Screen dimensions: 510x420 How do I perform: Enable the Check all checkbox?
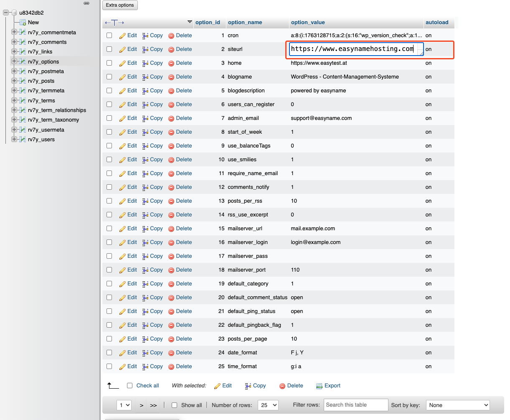pyautogui.click(x=130, y=386)
